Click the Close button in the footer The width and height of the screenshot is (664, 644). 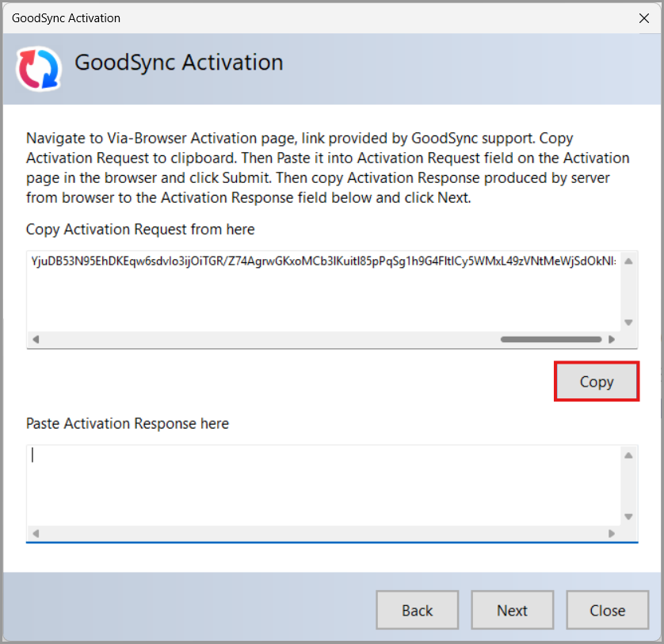click(x=607, y=610)
